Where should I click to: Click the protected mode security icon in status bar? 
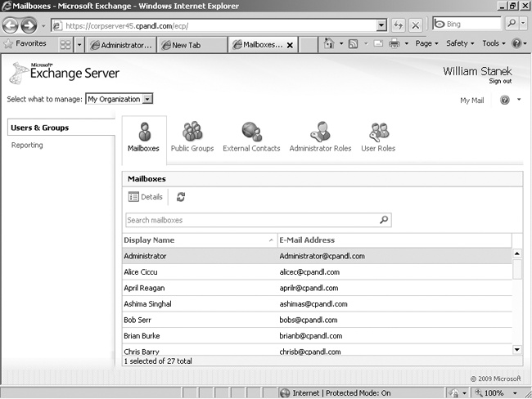tap(454, 393)
